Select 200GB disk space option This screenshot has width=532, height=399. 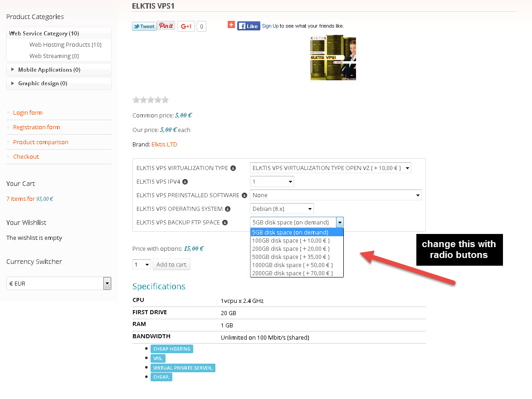297,249
